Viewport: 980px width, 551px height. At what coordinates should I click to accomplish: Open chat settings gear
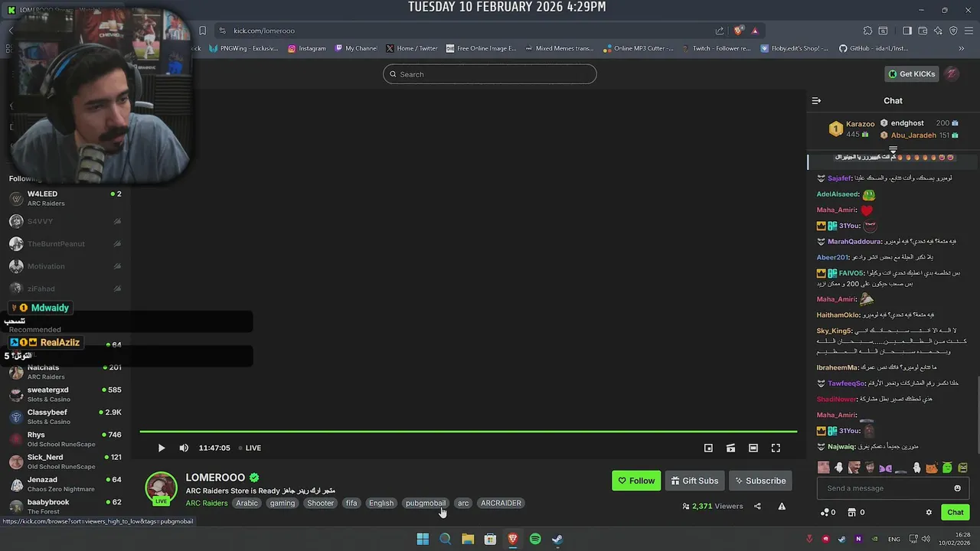[929, 513]
